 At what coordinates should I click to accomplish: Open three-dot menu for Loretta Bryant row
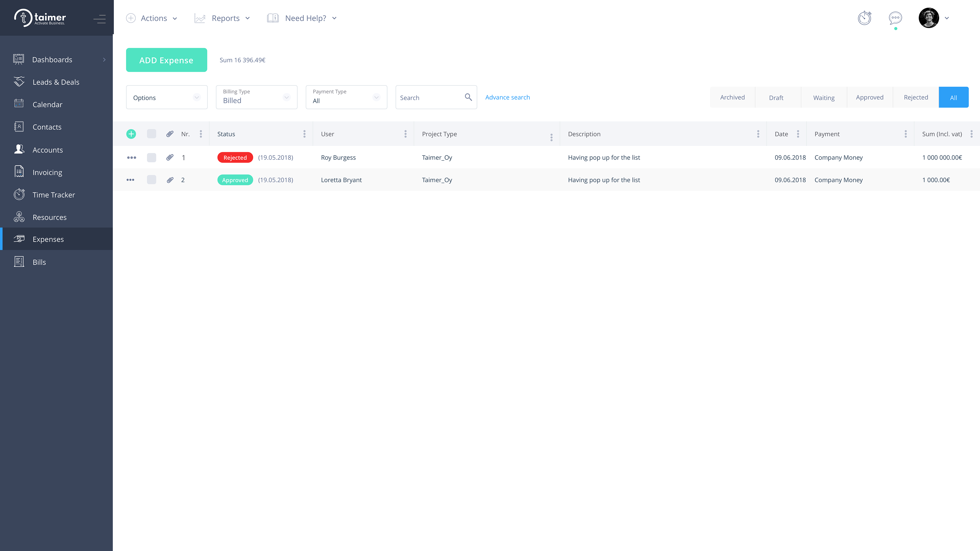(x=130, y=180)
